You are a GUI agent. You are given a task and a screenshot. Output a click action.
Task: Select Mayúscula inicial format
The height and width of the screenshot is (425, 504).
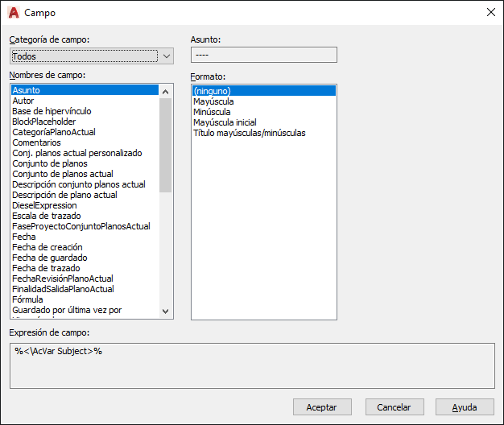225,122
